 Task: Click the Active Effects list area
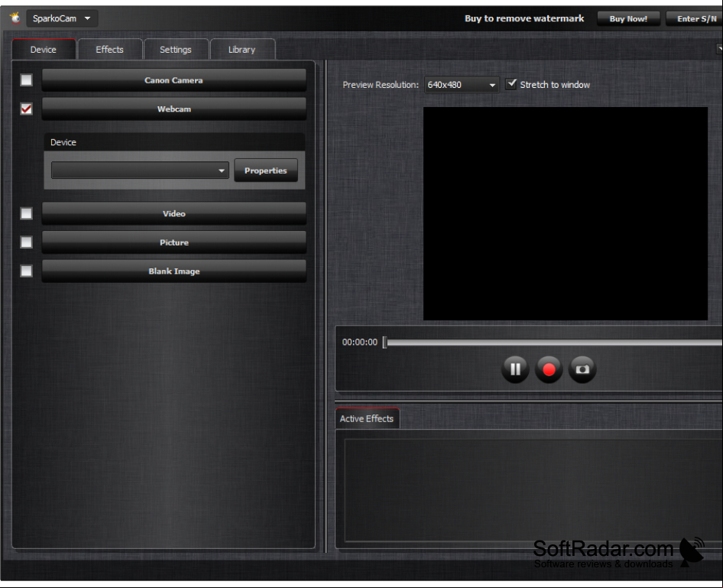click(533, 490)
